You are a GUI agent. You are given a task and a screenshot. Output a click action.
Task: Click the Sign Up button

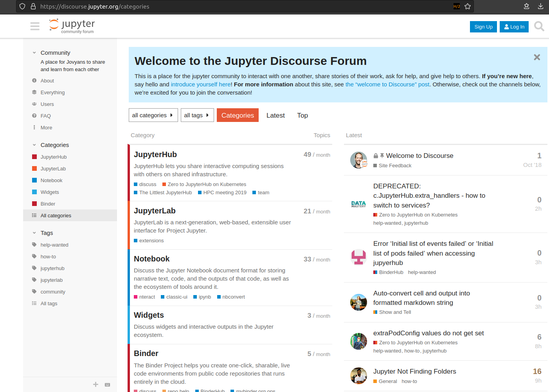[x=484, y=27]
